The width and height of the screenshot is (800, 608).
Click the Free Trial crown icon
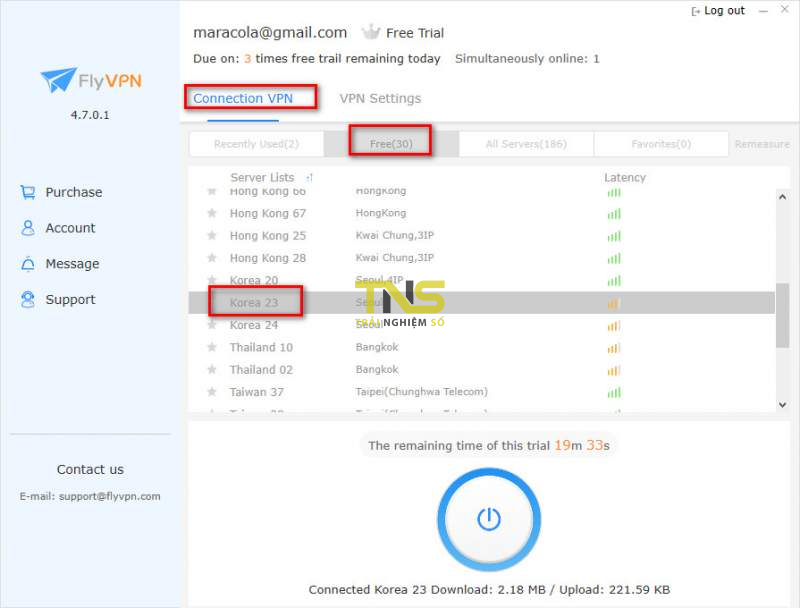371,32
